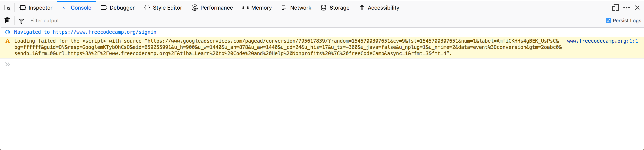Click the element picker icon

[x=7, y=8]
